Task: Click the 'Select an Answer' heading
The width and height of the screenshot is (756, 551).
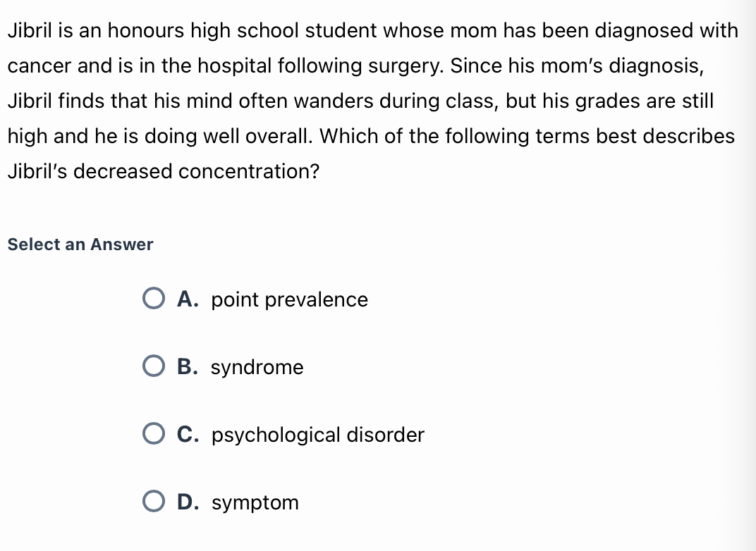Action: [x=80, y=244]
